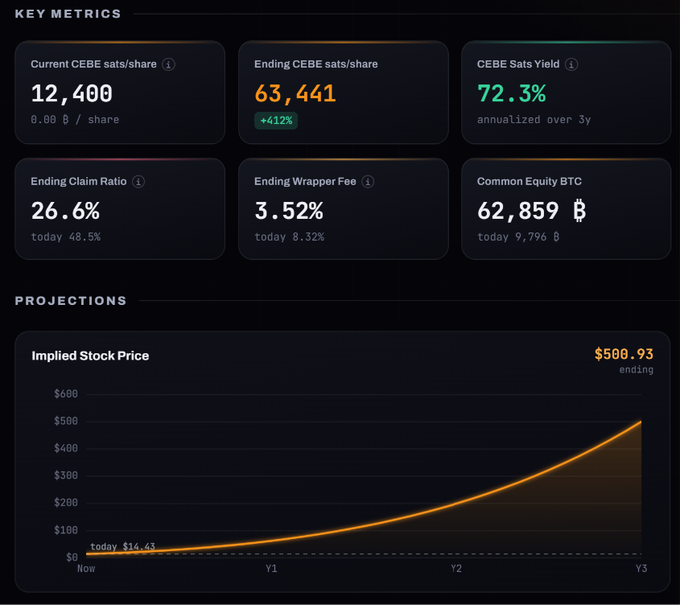The height and width of the screenshot is (605, 680).
Task: Click 'today 8.32%' under wrapper fee
Action: pyautogui.click(x=289, y=237)
